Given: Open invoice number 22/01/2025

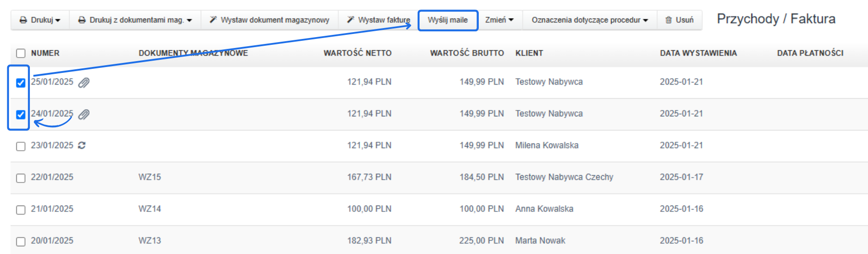Looking at the screenshot, I should (x=52, y=177).
